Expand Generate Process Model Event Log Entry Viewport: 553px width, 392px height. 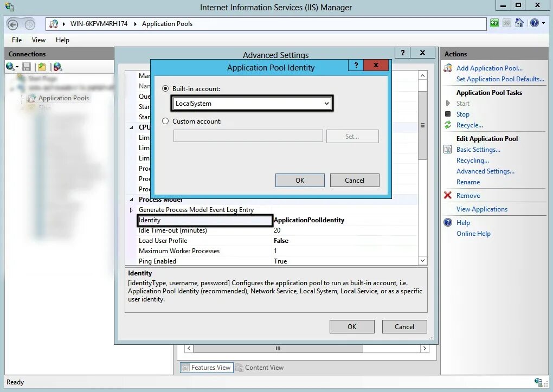pyautogui.click(x=131, y=210)
